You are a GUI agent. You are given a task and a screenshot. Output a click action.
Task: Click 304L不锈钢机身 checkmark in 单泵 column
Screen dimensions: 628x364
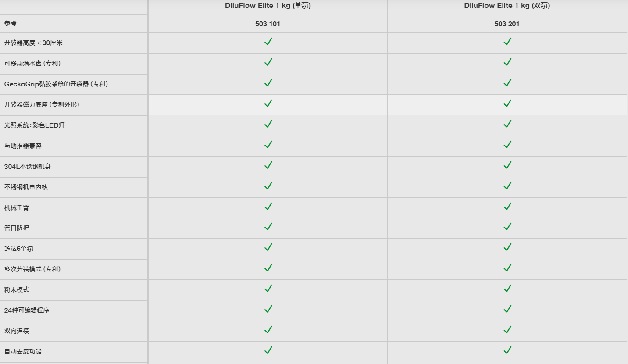pos(268,165)
